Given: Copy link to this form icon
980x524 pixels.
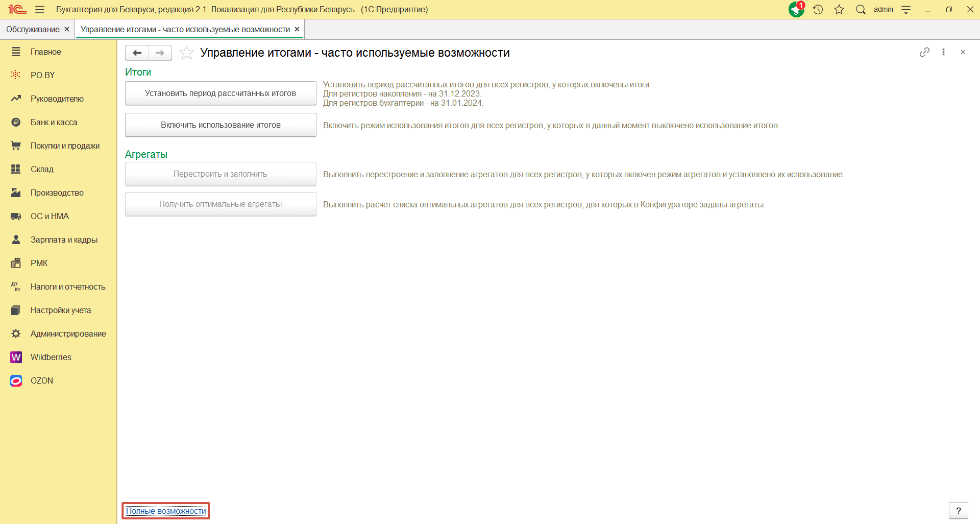Looking at the screenshot, I should pos(924,52).
